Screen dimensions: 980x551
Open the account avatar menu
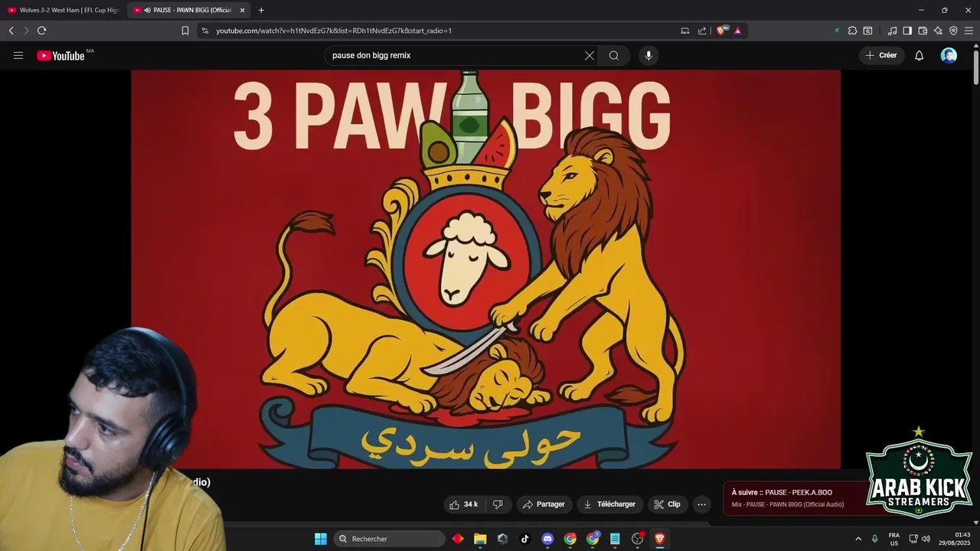point(949,56)
